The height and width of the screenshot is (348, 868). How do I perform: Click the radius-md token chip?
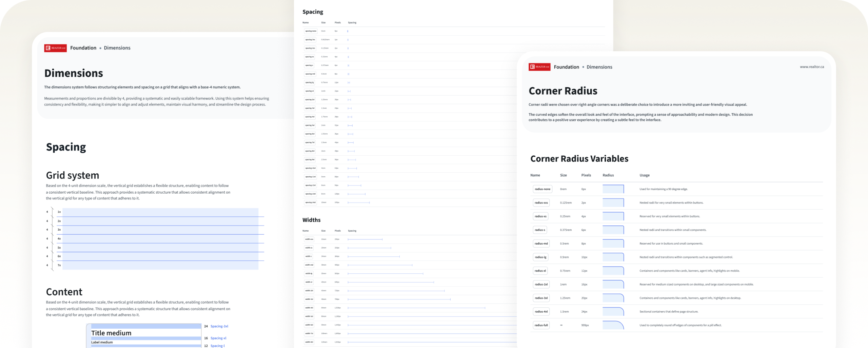541,244
